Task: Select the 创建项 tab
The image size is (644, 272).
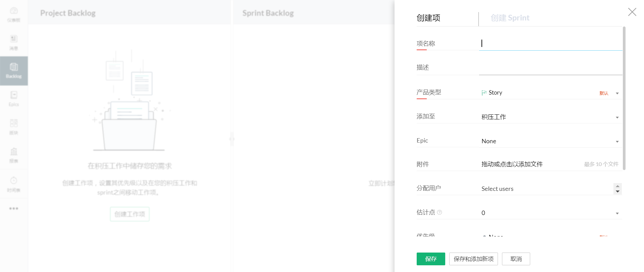Action: coord(428,18)
